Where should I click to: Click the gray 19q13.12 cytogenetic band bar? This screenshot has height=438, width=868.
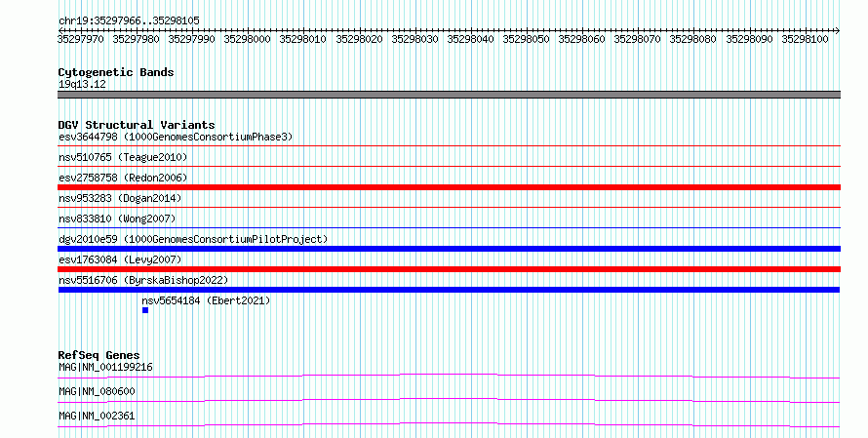(449, 95)
